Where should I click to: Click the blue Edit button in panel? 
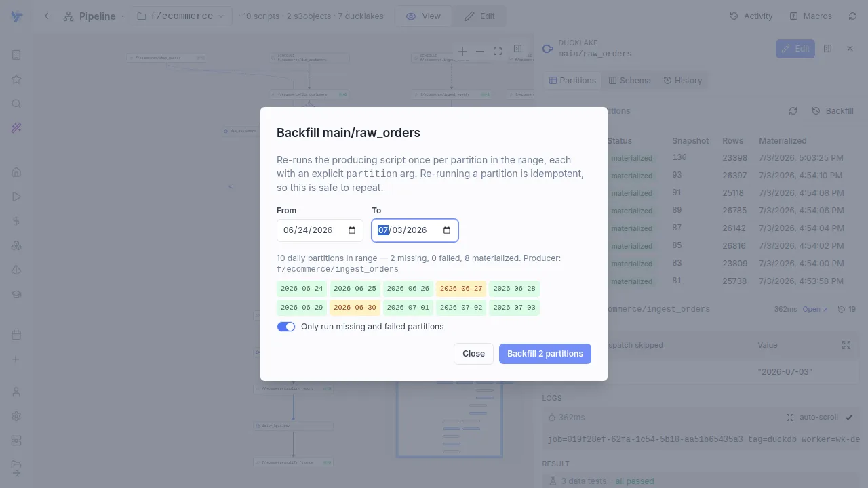(795, 49)
